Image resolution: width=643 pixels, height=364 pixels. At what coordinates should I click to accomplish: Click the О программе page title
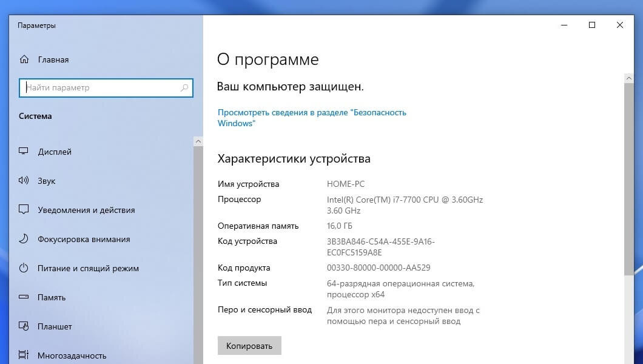[268, 60]
